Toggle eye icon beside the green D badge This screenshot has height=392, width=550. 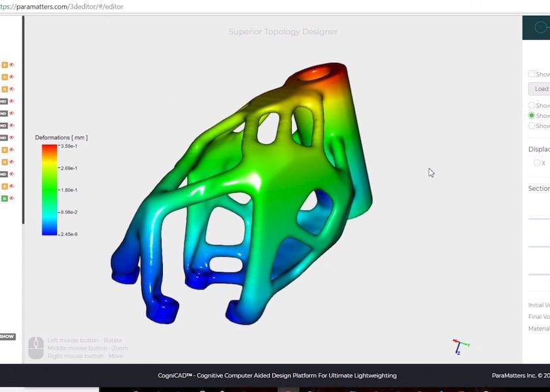tap(12, 198)
